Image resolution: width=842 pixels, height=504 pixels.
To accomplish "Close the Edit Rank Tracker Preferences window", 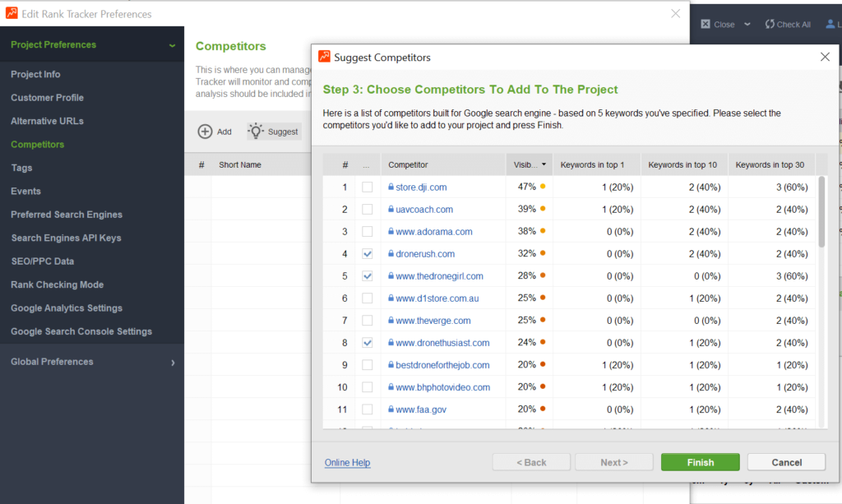I will click(676, 13).
